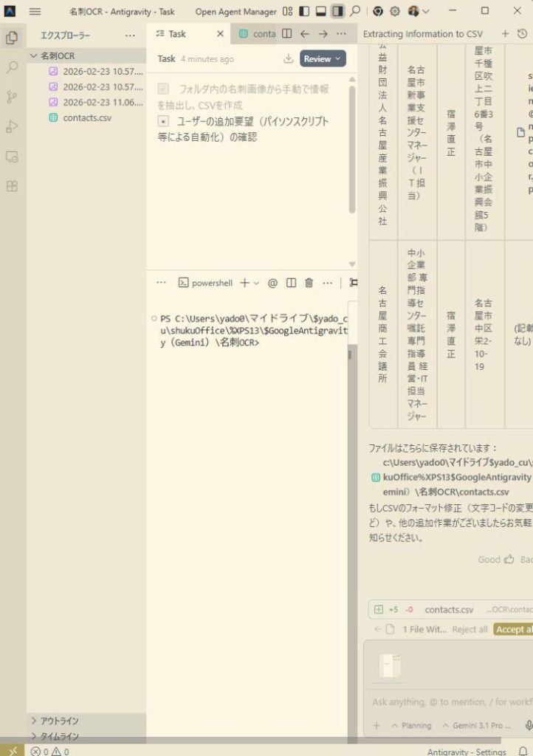The height and width of the screenshot is (756, 533).
Task: Click Reject all changes
Action: point(470,630)
